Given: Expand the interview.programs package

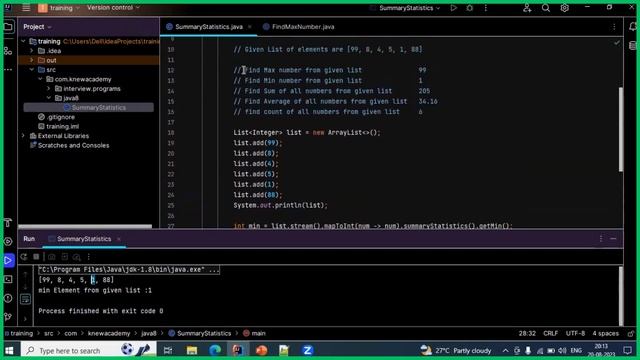Looking at the screenshot, I should click(49, 89).
